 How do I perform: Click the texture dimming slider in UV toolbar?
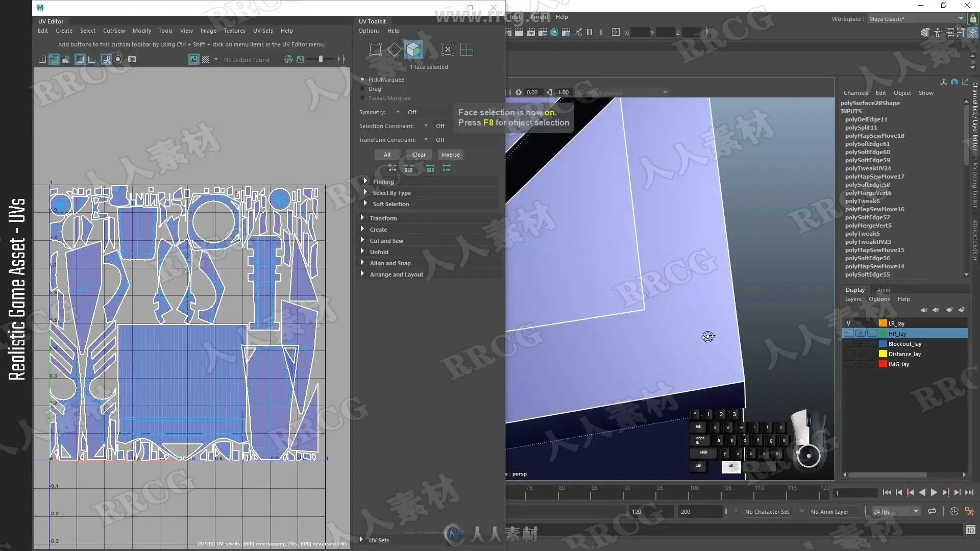[x=321, y=59]
